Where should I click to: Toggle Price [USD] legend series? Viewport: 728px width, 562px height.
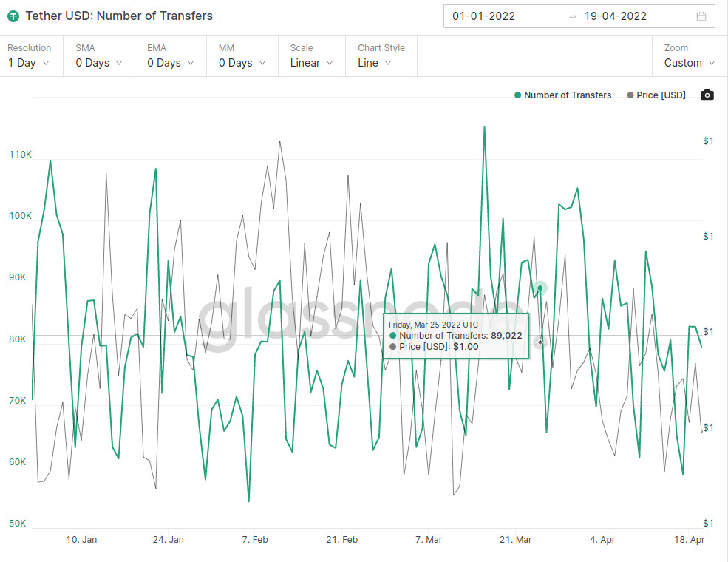(656, 95)
